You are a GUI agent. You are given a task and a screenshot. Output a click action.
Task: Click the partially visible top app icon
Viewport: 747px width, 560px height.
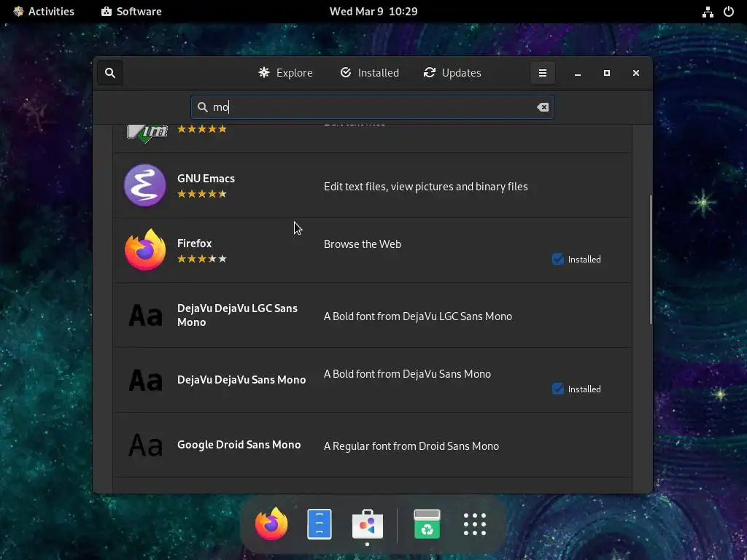click(147, 133)
